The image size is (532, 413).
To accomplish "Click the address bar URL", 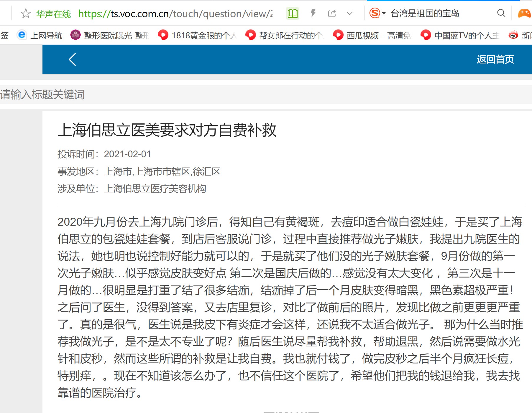I will pyautogui.click(x=175, y=14).
